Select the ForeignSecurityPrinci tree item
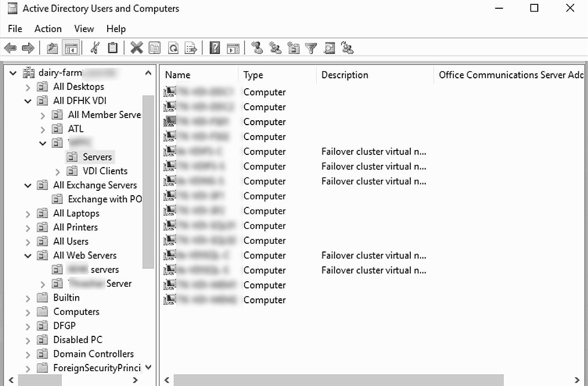Screen dimensions: 588x386 click(x=97, y=368)
